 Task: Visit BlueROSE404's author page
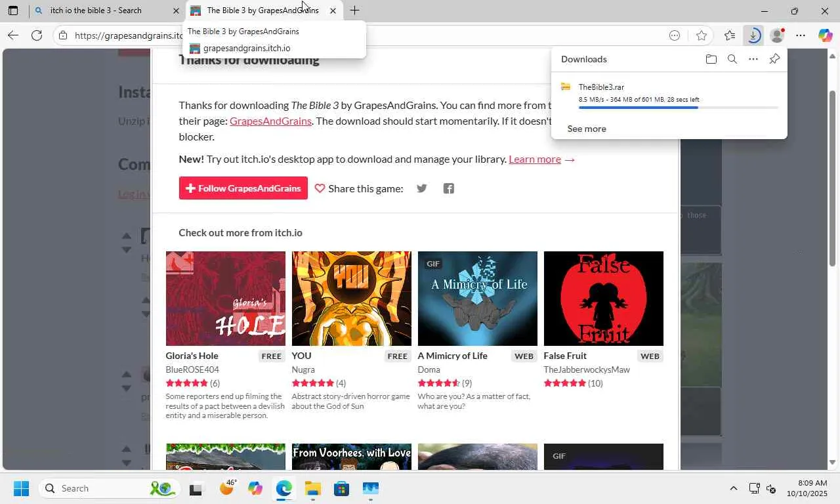192,369
